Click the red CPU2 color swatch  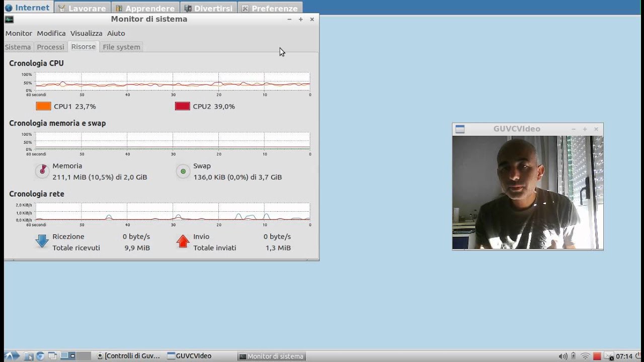pyautogui.click(x=182, y=106)
